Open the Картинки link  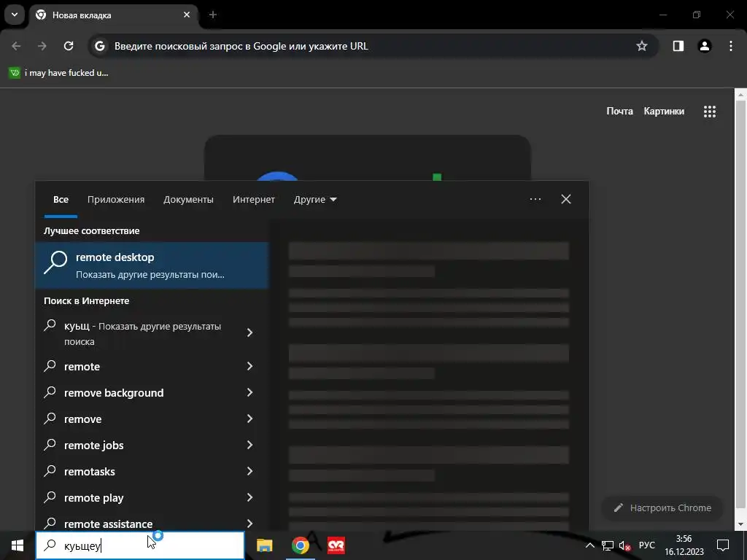point(664,112)
